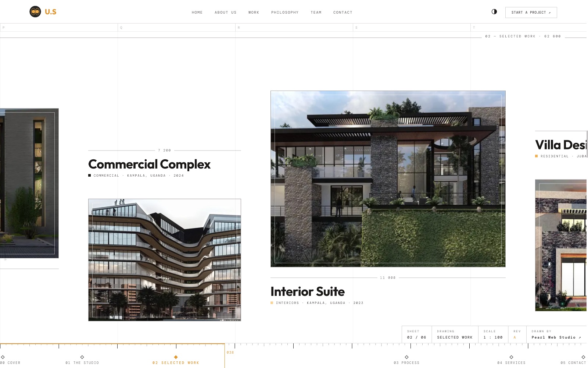Select 02 Selected Work timeline marker
Viewport: 588px width, 368px height.
pos(176,360)
